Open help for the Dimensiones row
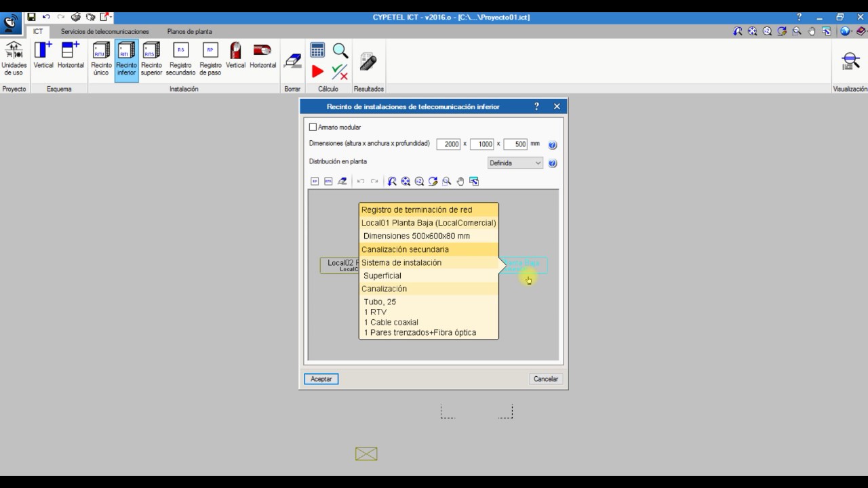868x488 pixels. (552, 144)
